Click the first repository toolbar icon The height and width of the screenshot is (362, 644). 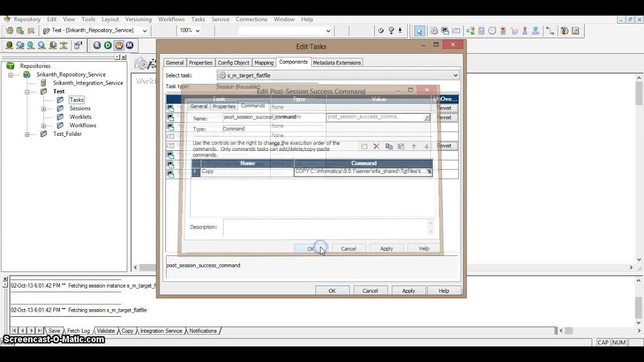[x=9, y=31]
